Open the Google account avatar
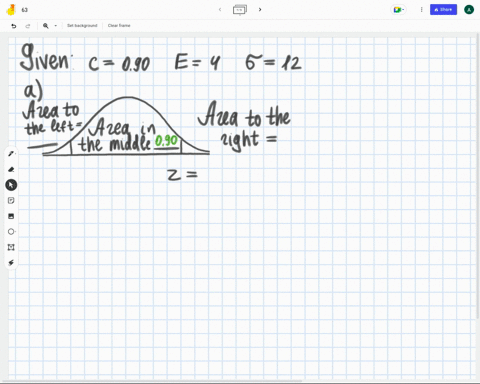 point(469,10)
